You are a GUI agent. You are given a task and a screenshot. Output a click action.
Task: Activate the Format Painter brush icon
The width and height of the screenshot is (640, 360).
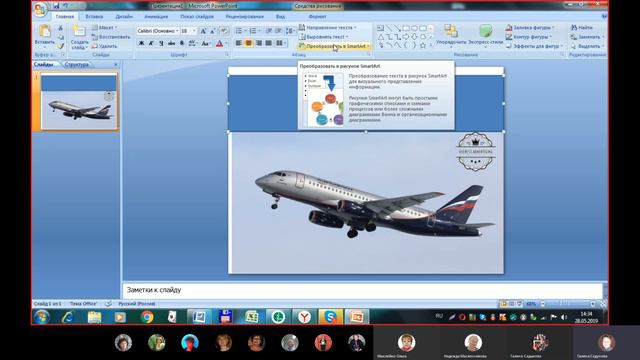point(60,46)
